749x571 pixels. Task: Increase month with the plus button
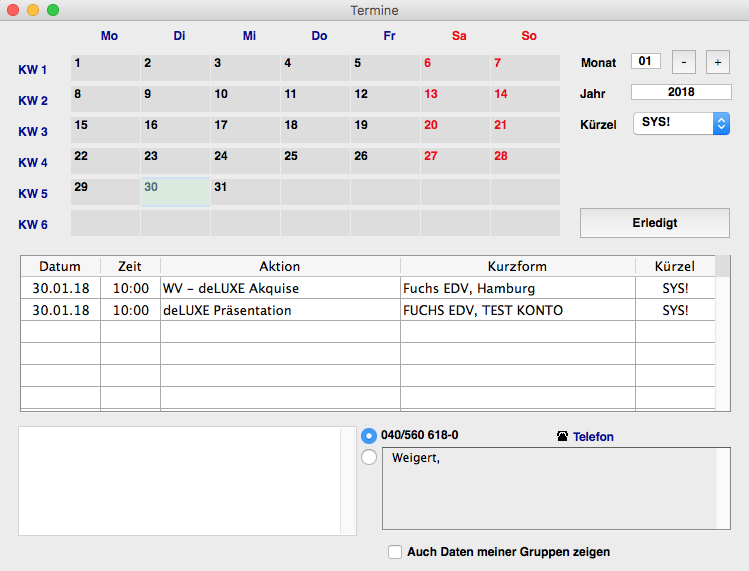coord(717,62)
